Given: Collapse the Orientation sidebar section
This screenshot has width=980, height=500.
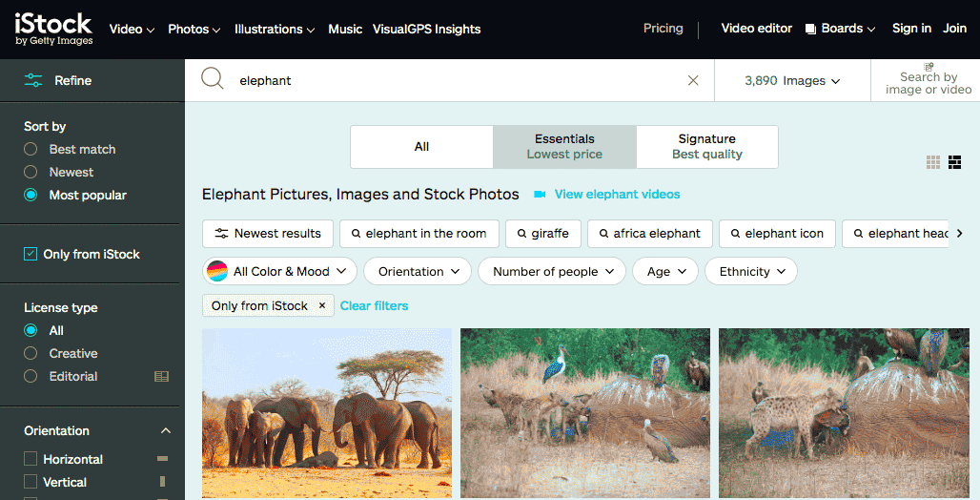Looking at the screenshot, I should pos(166,431).
